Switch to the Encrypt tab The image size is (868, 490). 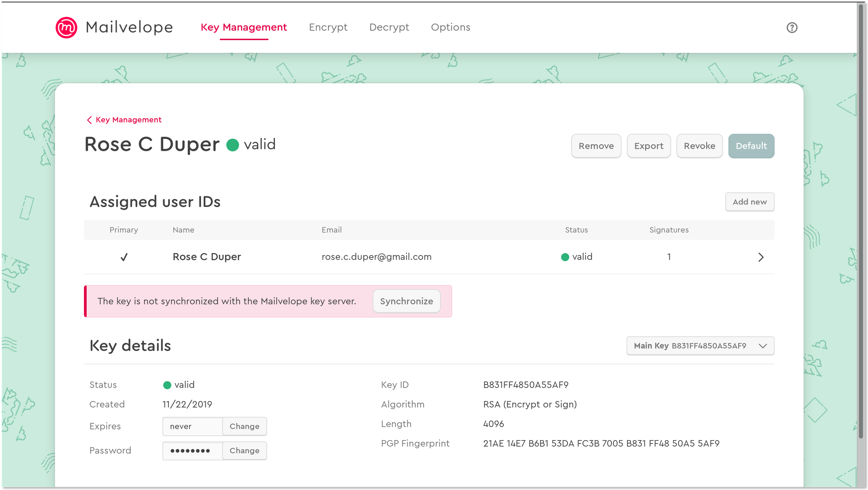[328, 27]
